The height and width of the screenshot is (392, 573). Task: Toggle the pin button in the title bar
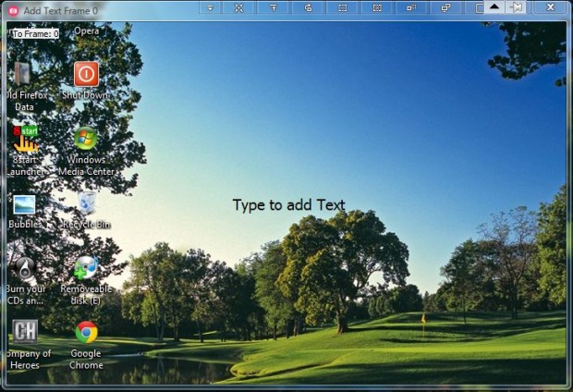[x=516, y=7]
